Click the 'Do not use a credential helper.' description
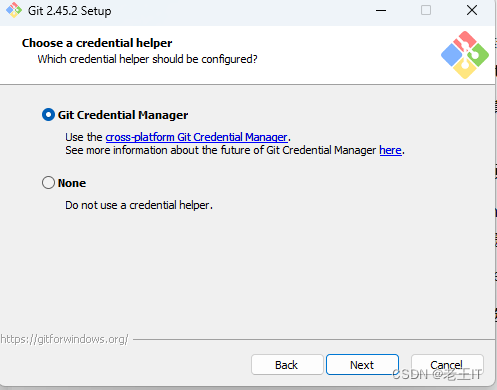Viewport: 497px width, 390px height. [139, 205]
